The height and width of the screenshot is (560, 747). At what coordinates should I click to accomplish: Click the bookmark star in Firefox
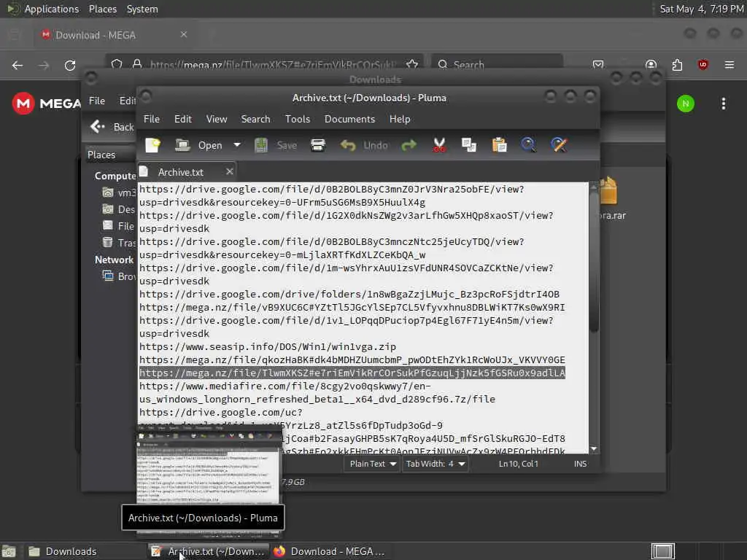[x=412, y=65]
